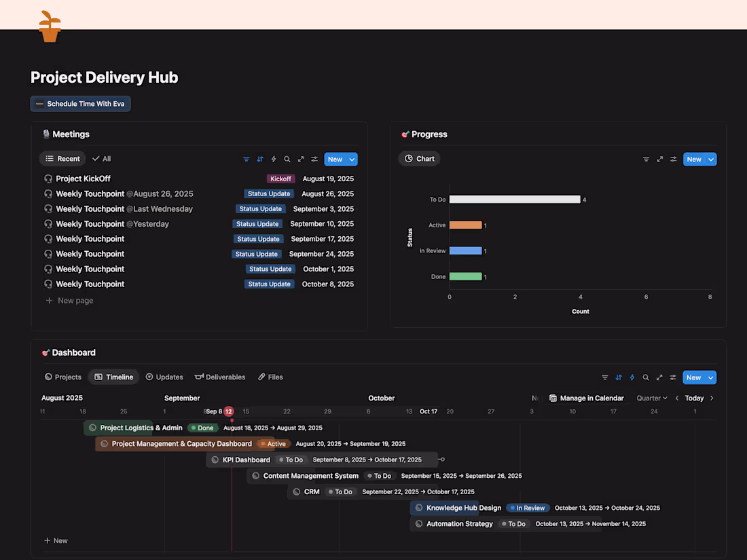Expand the Progress chart to full screen
The height and width of the screenshot is (560, 747).
(x=659, y=159)
